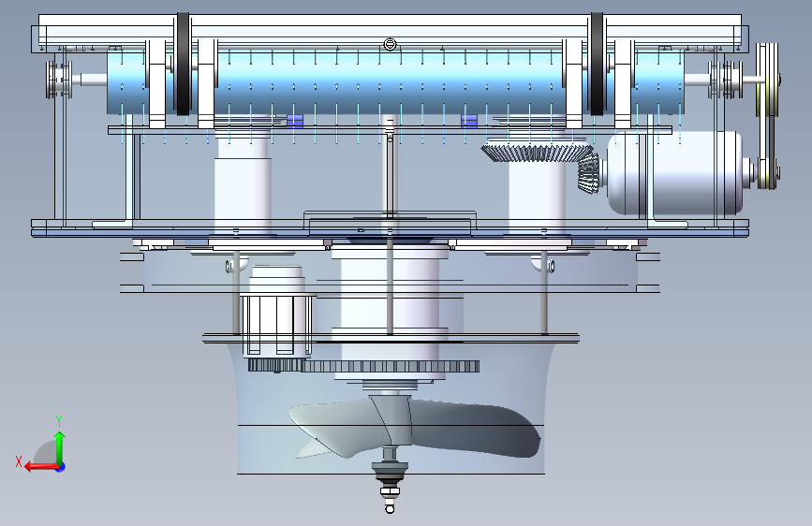The width and height of the screenshot is (812, 526).
Task: Select the small spur pinion gear at left
Action: pyautogui.click(x=274, y=365)
